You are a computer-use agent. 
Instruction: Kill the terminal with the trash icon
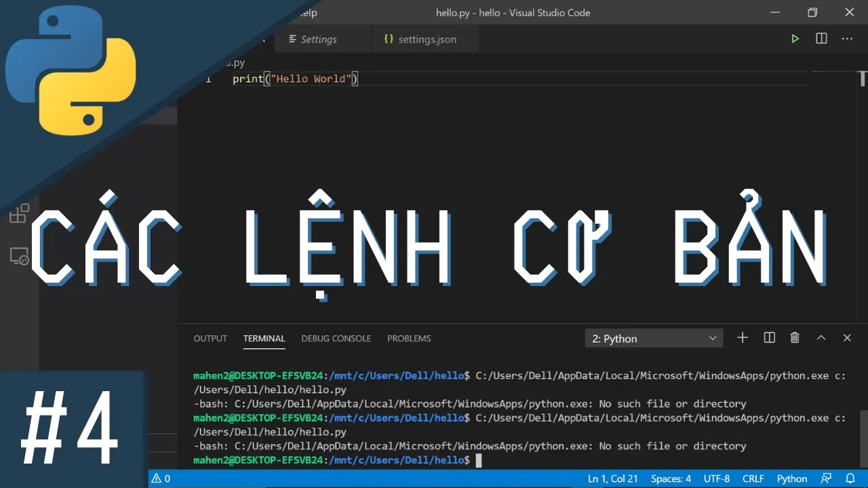tap(795, 338)
